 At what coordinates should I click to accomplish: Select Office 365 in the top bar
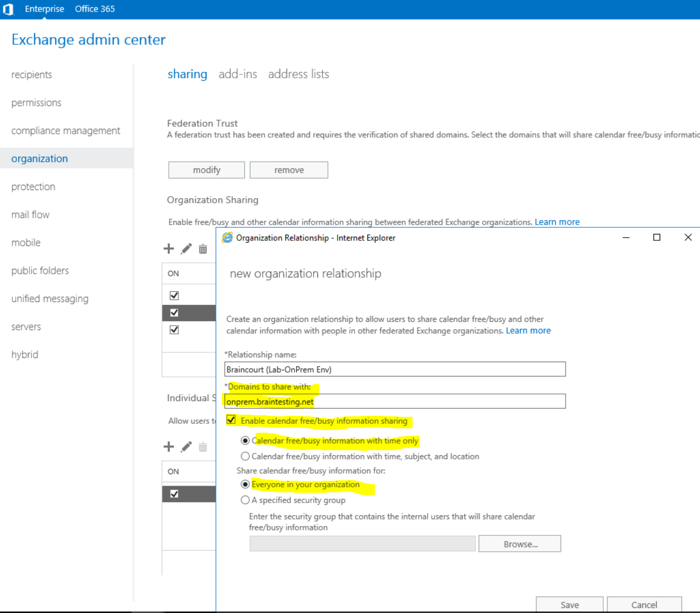[x=94, y=9]
